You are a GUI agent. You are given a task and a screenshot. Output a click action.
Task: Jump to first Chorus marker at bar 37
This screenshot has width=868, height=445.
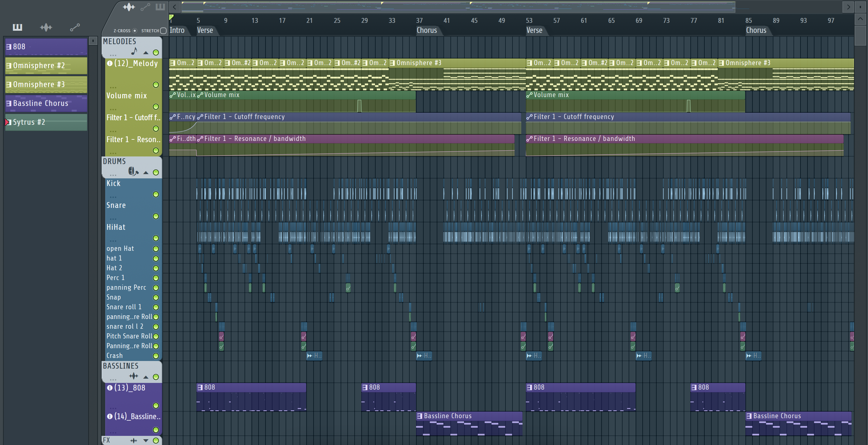(427, 30)
